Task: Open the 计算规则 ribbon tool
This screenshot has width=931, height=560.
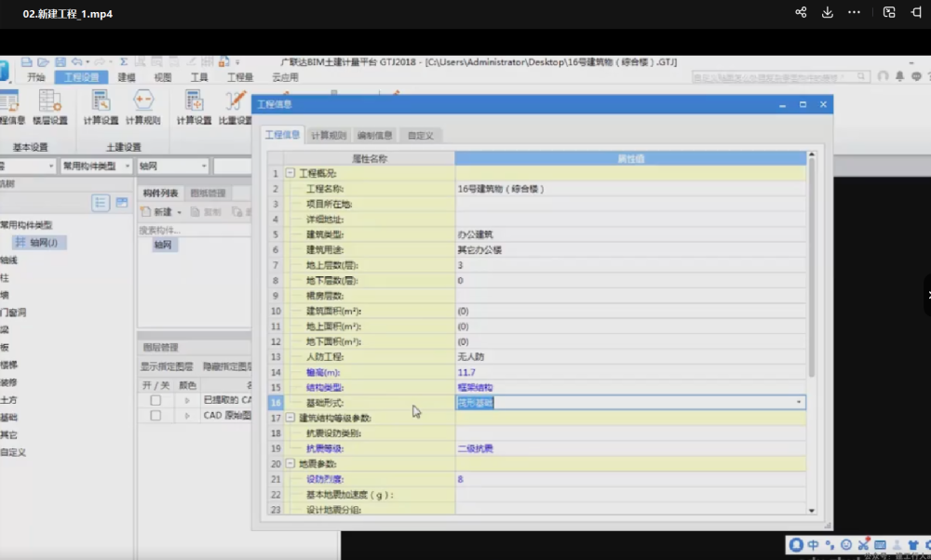Action: click(x=143, y=108)
